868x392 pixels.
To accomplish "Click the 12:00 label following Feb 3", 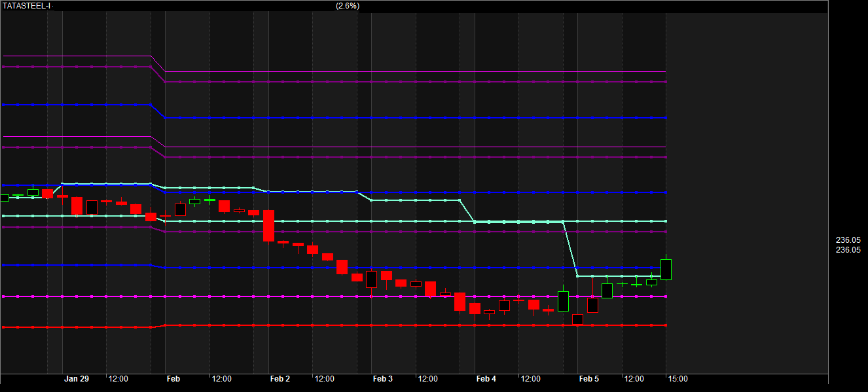I will click(x=428, y=379).
